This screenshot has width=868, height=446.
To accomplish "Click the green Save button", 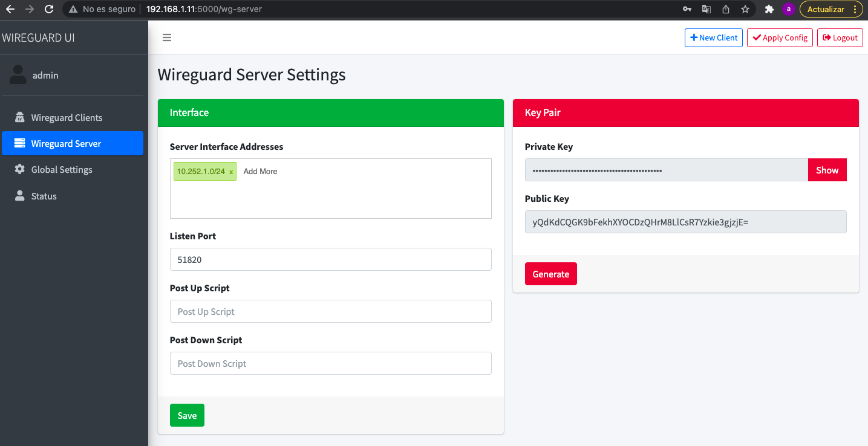I will [x=187, y=415].
